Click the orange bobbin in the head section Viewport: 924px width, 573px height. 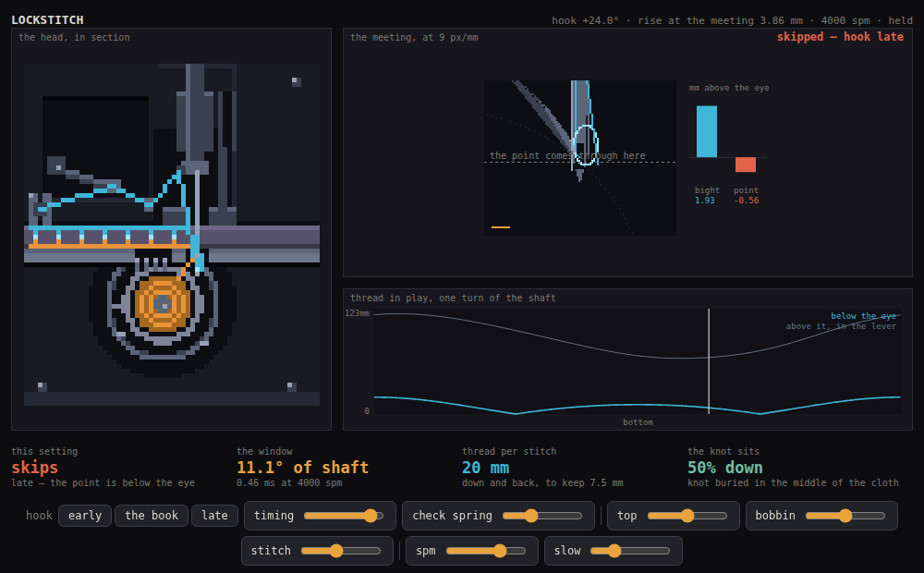coord(163,304)
